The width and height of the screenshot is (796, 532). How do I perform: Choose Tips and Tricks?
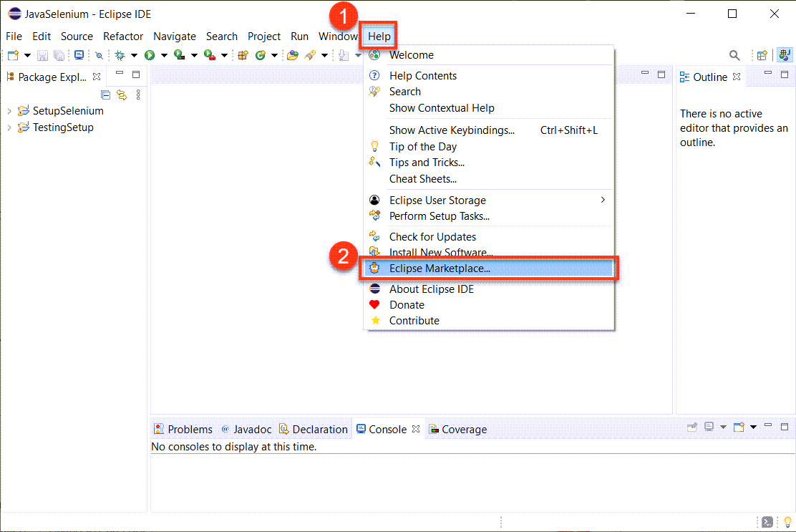(490, 163)
